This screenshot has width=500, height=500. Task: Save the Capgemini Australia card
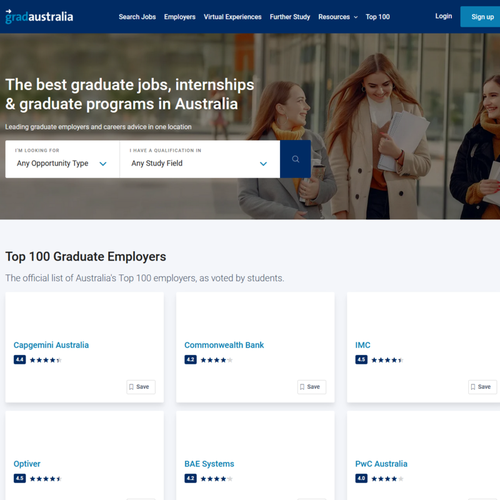[x=141, y=387]
